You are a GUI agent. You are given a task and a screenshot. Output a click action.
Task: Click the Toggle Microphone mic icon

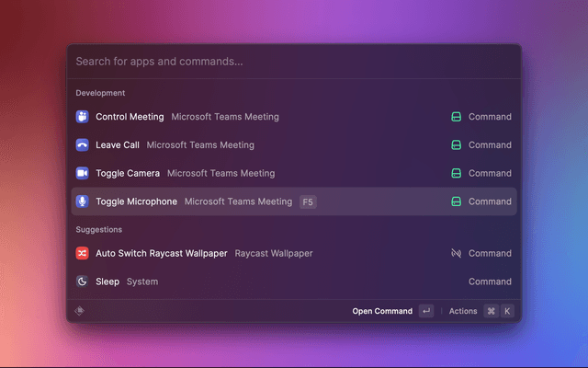(83, 201)
